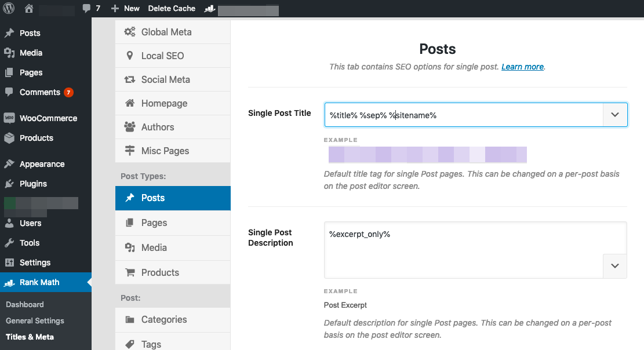
Task: Open the Media post type tab
Action: point(173,247)
